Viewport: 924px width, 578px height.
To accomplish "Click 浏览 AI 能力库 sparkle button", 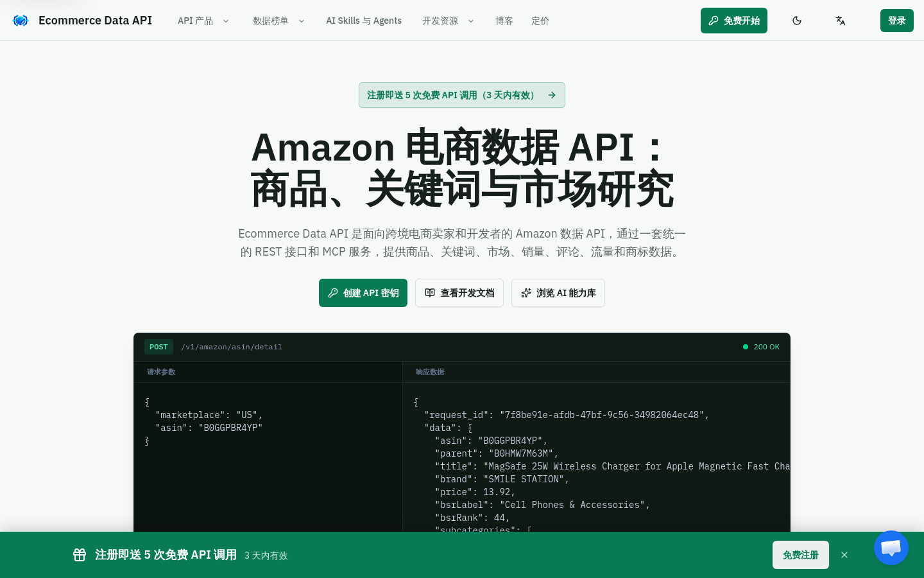I will (x=558, y=293).
